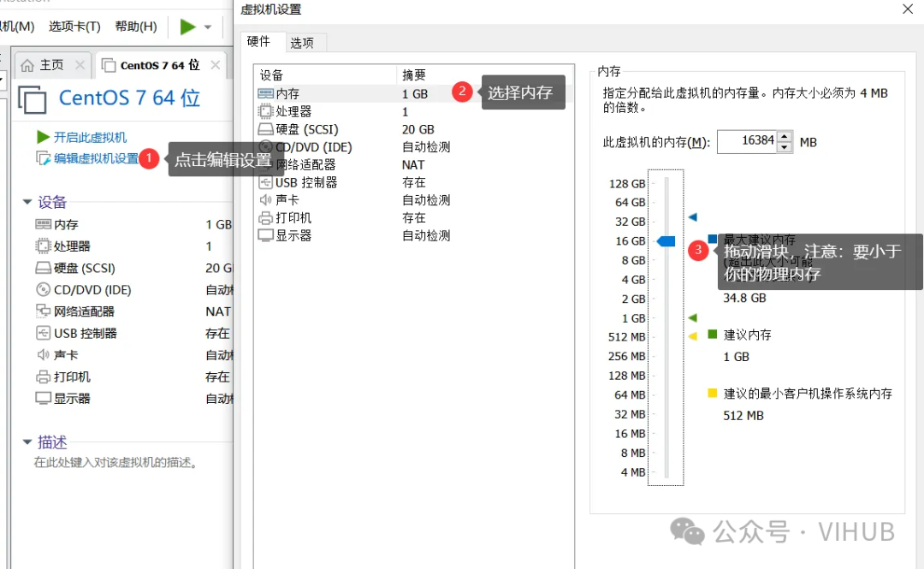The image size is (924, 569).
Task: Click the slider track at the 1 GB mark
Action: 667,318
